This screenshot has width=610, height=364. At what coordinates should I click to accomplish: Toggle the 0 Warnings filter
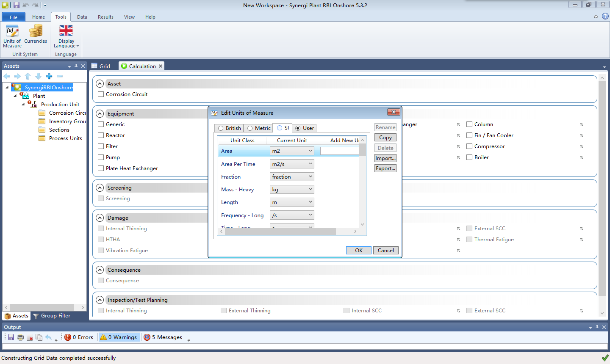(x=119, y=337)
